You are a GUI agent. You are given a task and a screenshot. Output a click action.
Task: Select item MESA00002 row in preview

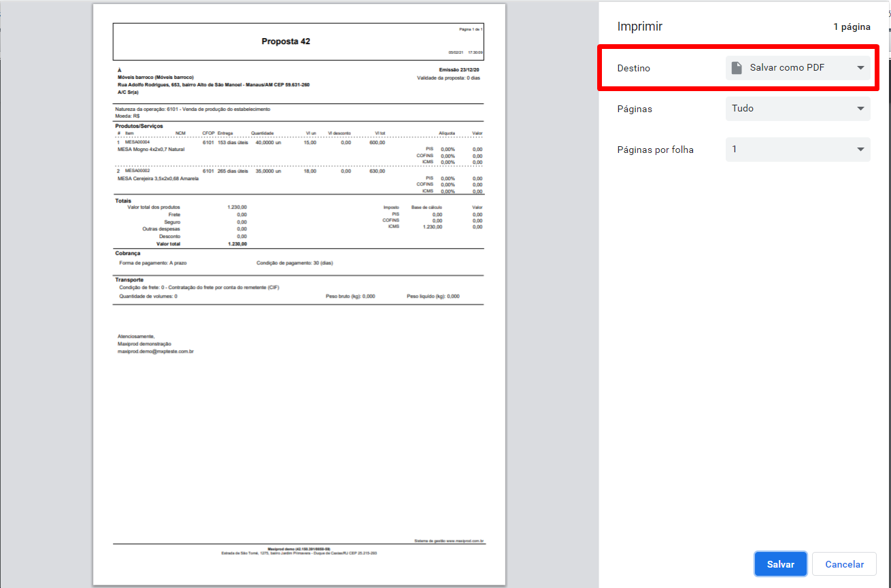(x=299, y=171)
